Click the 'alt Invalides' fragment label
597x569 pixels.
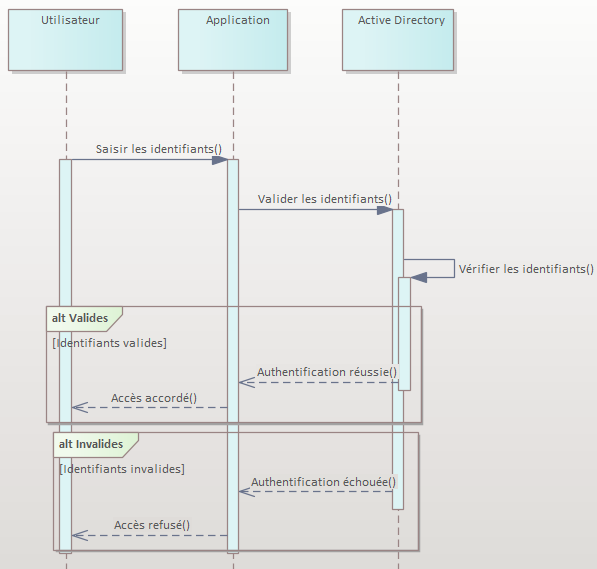(x=91, y=444)
